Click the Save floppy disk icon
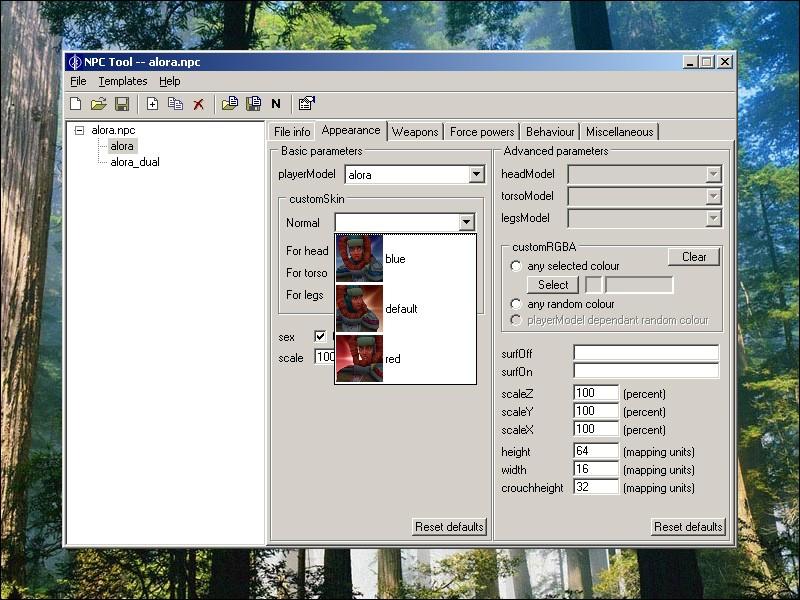The image size is (800, 600). point(122,104)
